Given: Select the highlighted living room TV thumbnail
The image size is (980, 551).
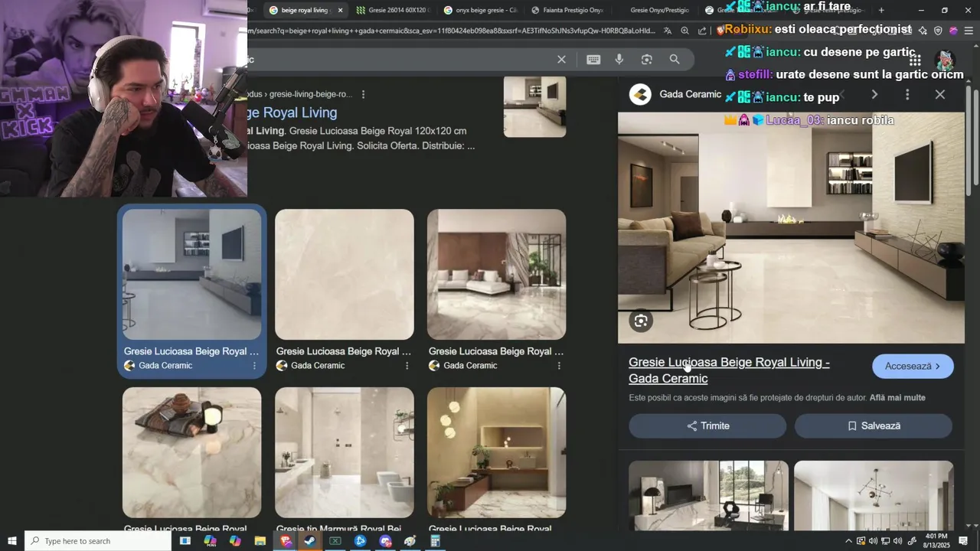Looking at the screenshot, I should click(192, 275).
